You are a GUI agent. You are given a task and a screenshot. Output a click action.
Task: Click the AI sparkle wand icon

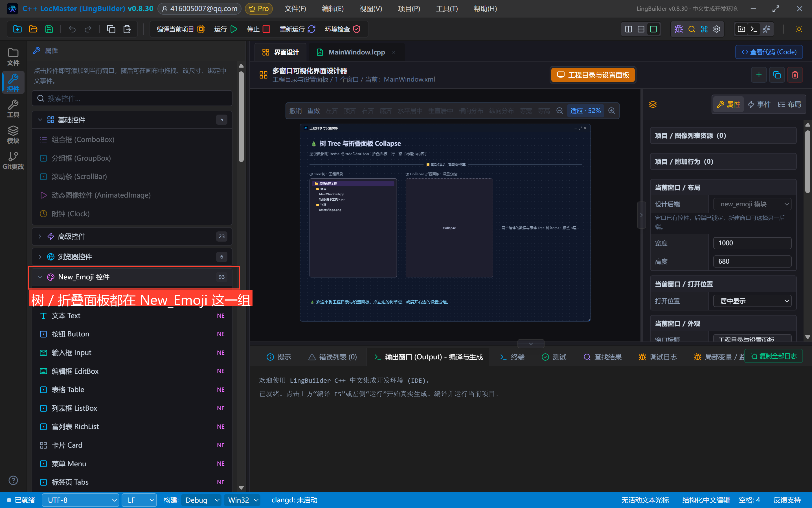click(x=766, y=29)
